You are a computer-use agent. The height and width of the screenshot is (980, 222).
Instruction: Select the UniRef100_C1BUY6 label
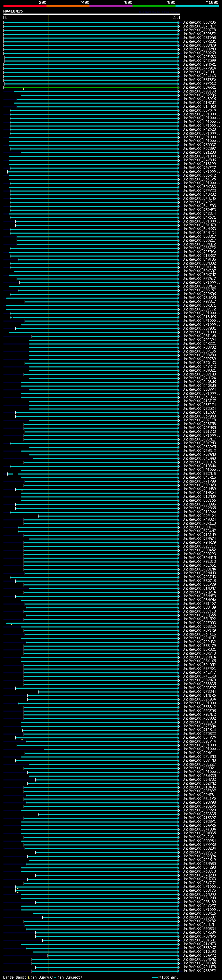199,316
